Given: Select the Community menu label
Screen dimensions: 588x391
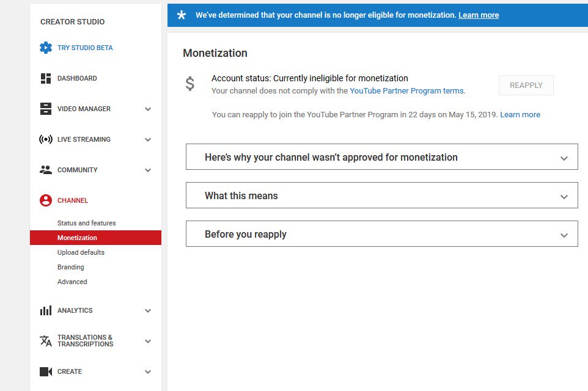Looking at the screenshot, I should coord(77,170).
